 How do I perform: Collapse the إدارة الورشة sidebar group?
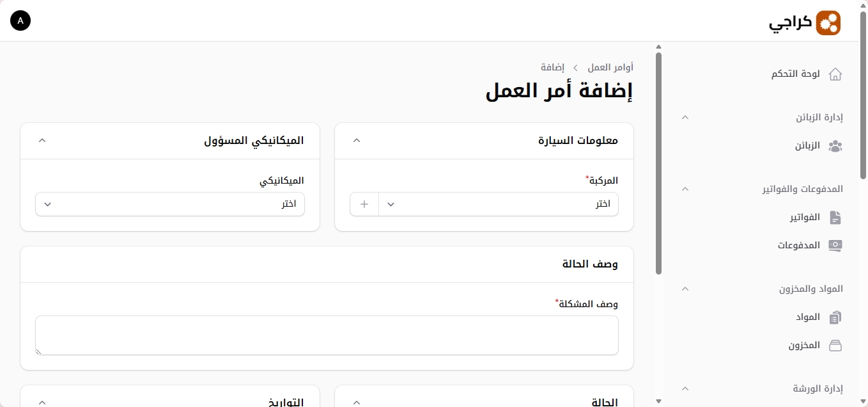(685, 388)
